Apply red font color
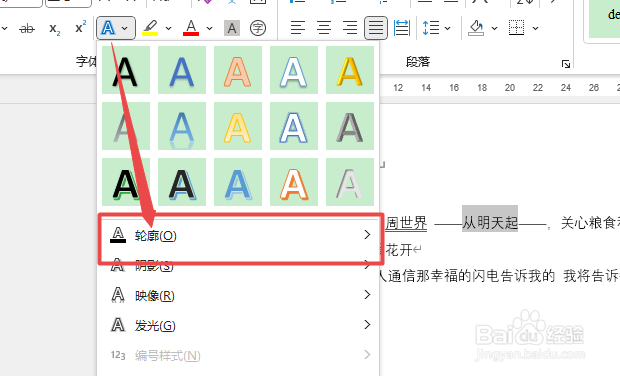Image resolution: width=620 pixels, height=376 pixels. 191,28
